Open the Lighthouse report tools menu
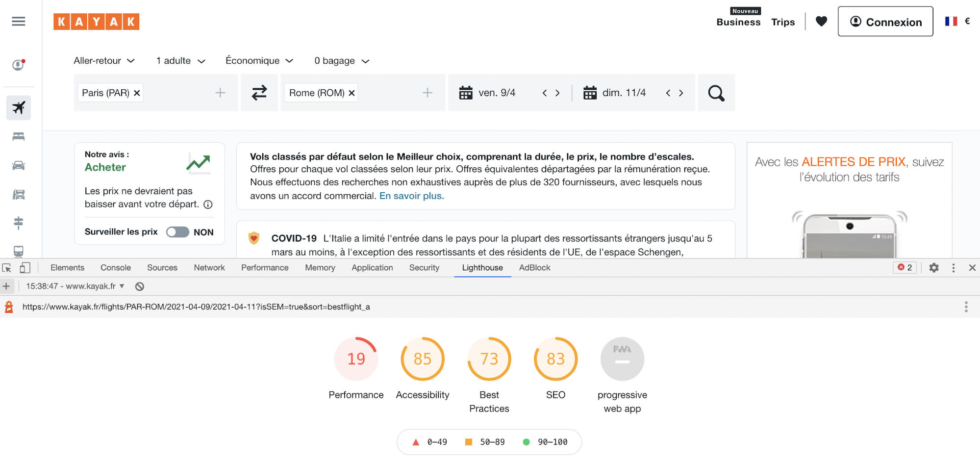The height and width of the screenshot is (464, 980). coord(966,307)
